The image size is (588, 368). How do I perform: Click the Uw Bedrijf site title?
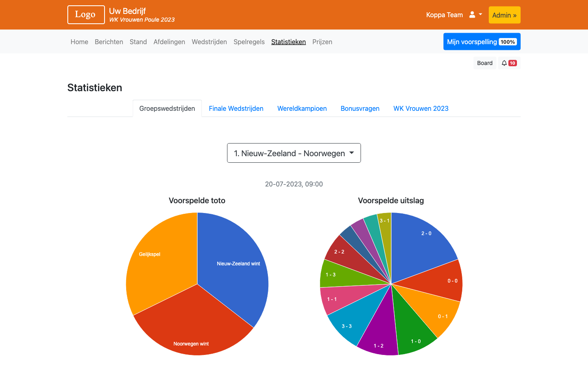tap(127, 11)
